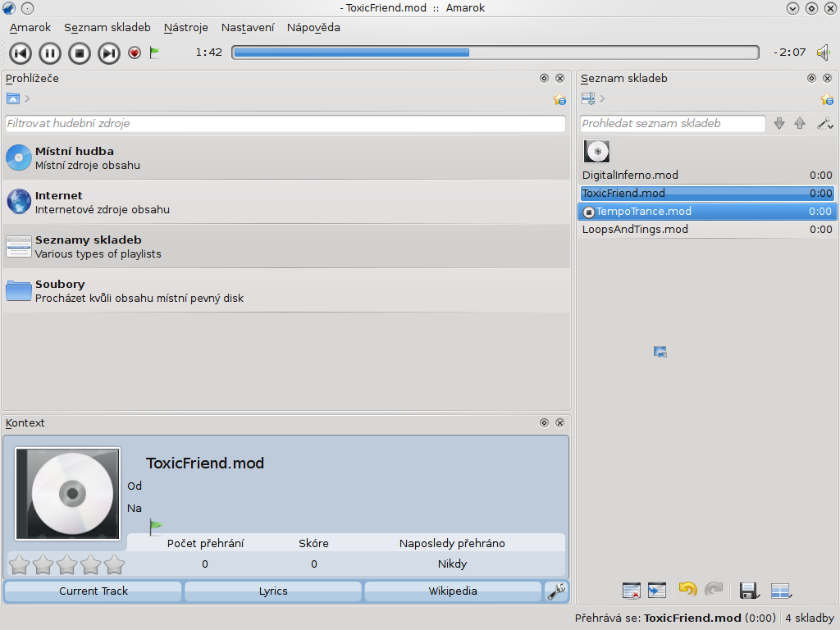
Task: Seek in the track progress slider
Action: (x=495, y=52)
